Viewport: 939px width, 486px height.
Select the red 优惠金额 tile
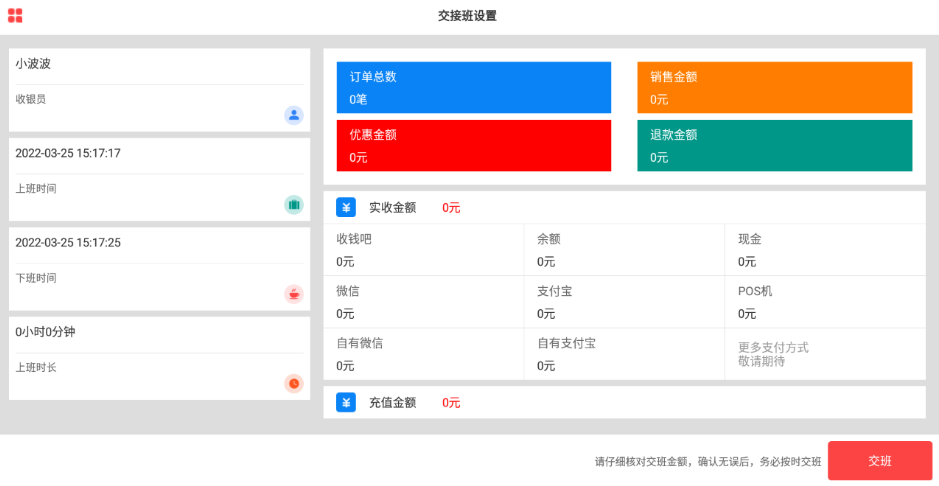[x=474, y=146]
